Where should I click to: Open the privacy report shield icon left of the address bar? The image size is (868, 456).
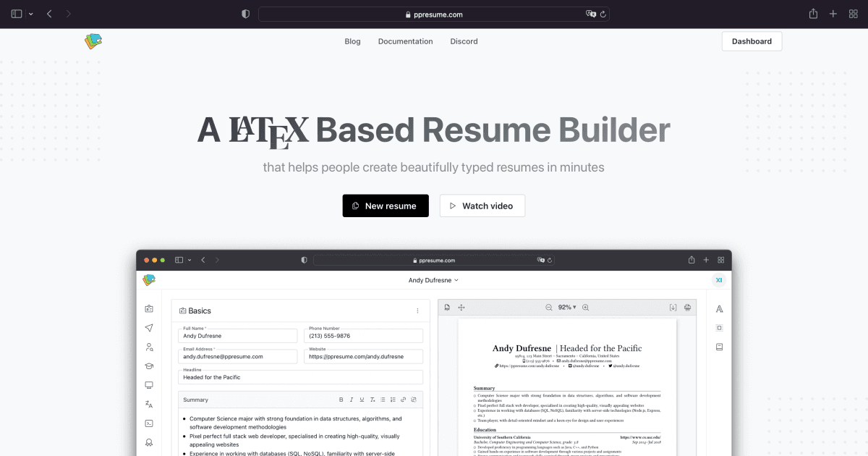[x=246, y=14]
